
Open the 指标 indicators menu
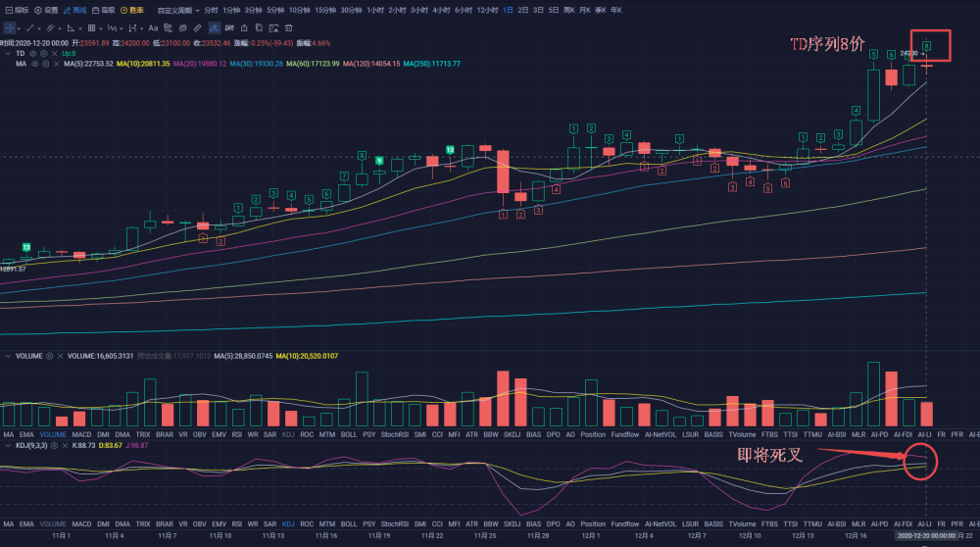coord(17,10)
